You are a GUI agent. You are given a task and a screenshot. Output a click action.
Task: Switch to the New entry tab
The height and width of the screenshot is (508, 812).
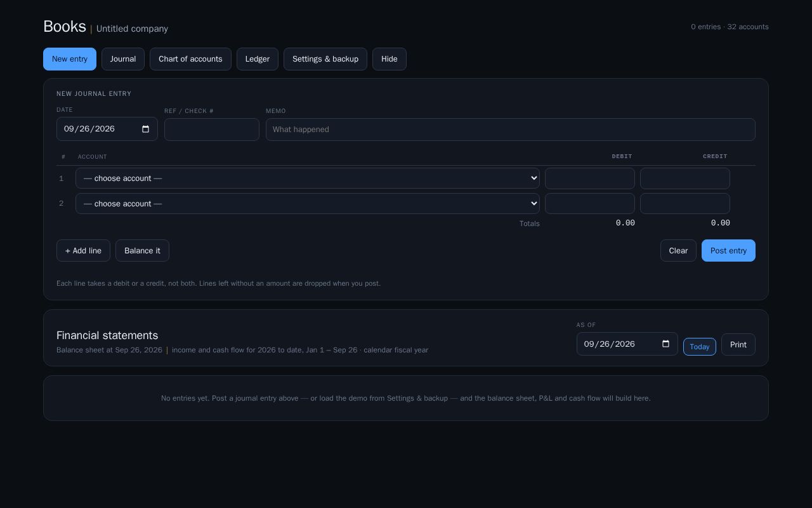70,59
